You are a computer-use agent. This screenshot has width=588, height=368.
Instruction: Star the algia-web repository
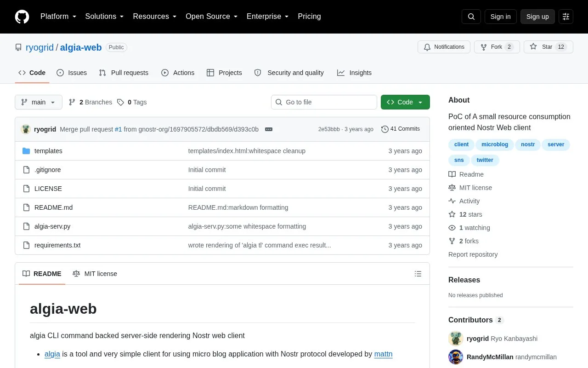point(548,47)
